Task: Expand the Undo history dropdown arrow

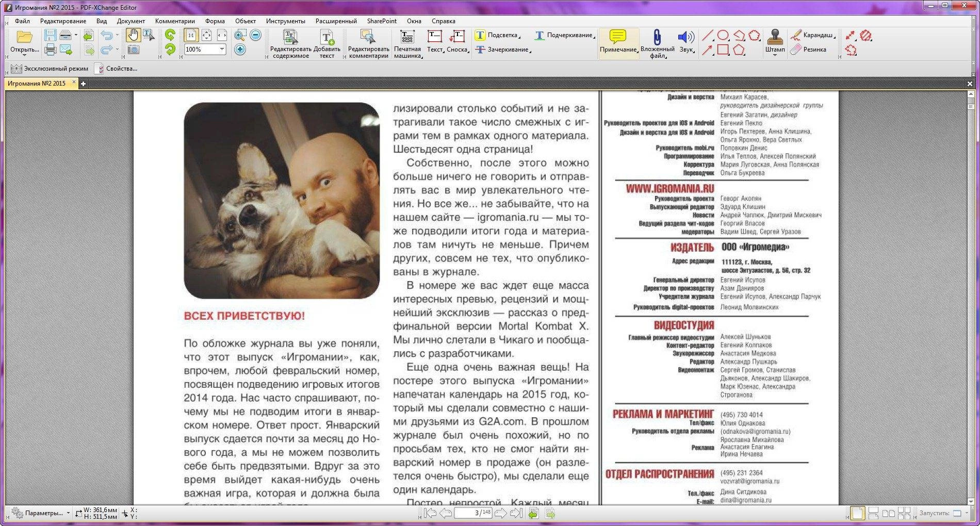Action: pos(117,35)
